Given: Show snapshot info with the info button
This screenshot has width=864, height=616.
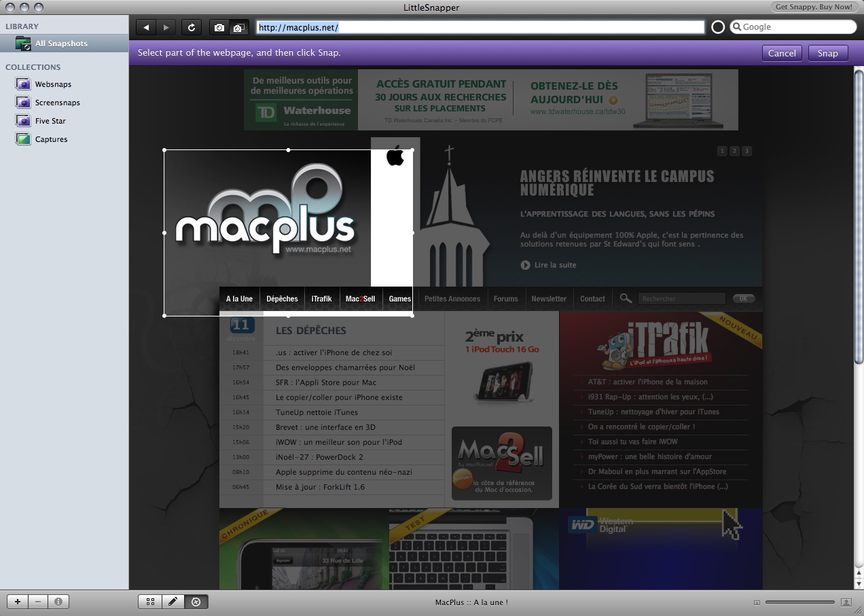Looking at the screenshot, I should (x=58, y=602).
